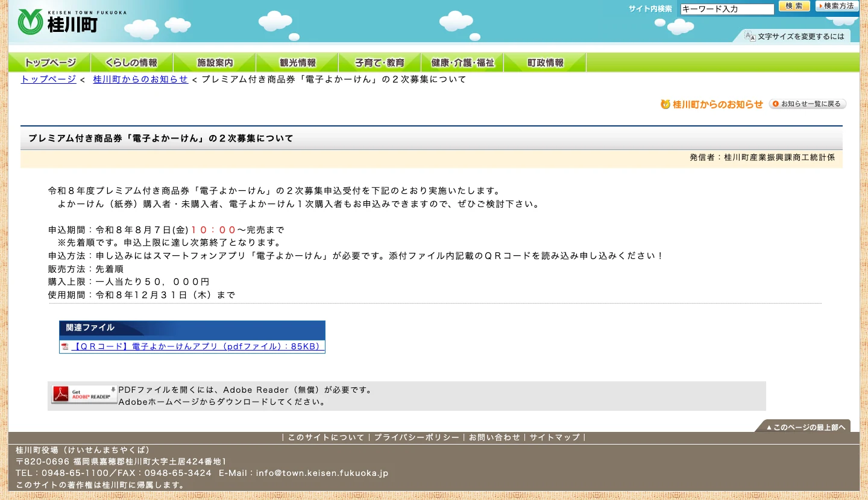Open the 検索方法 help button
Image resolution: width=868 pixels, height=500 pixels.
coord(837,6)
